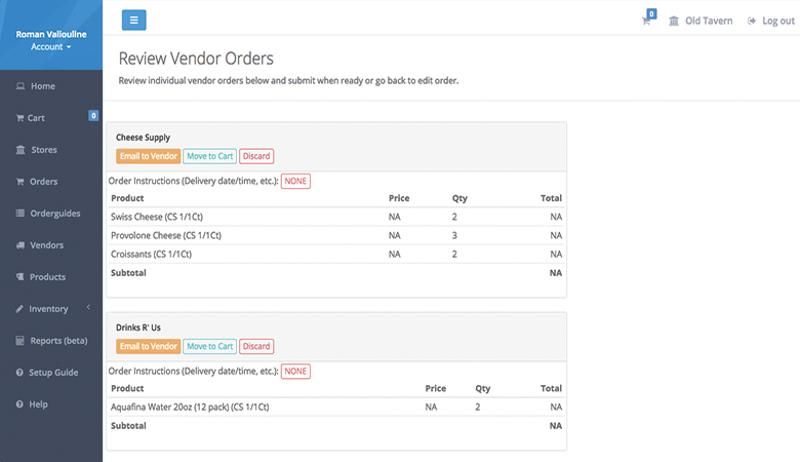
Task: Email the Cheese Supply order to vendor
Action: tap(148, 156)
